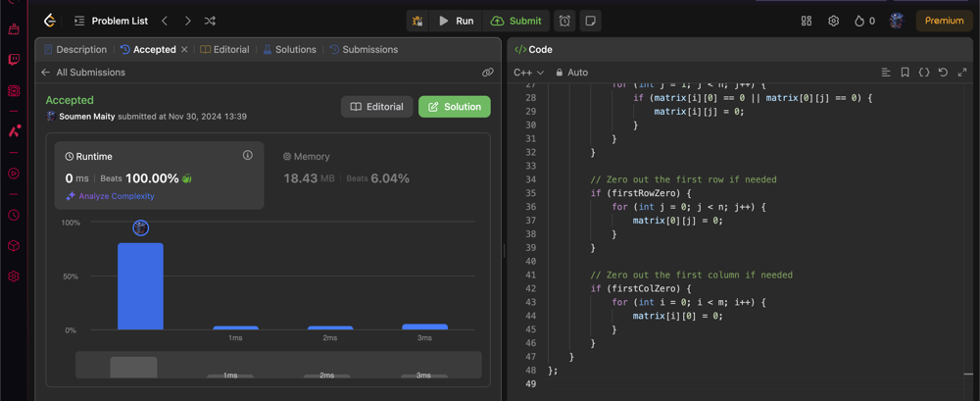The image size is (980, 401).
Task: Click the editor format lines icon
Action: point(886,73)
